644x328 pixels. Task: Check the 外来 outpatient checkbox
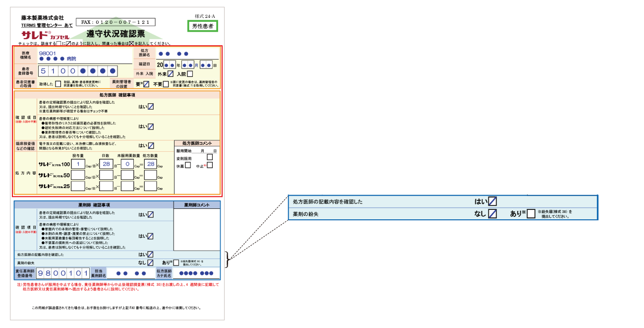point(171,74)
